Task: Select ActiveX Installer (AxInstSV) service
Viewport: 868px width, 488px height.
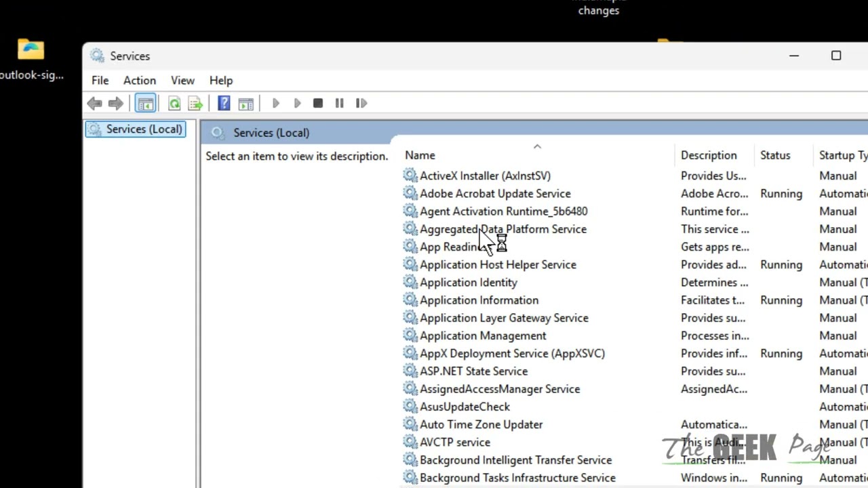Action: pyautogui.click(x=485, y=176)
